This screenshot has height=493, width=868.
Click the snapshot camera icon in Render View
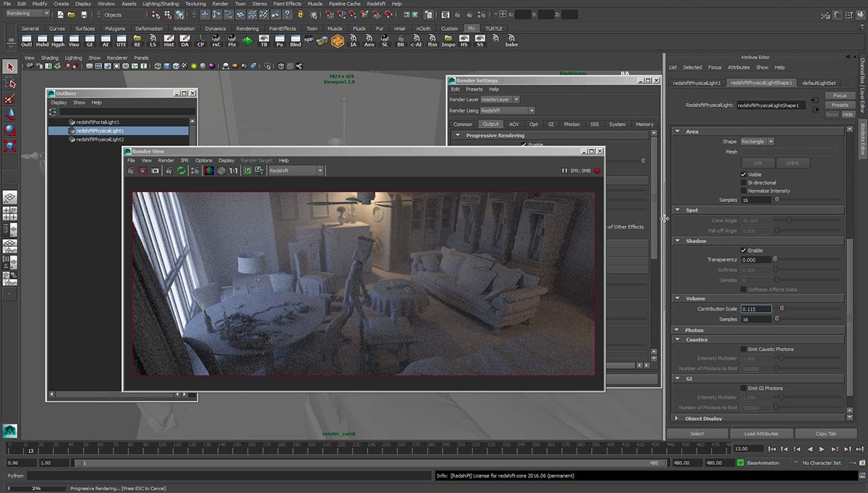155,171
